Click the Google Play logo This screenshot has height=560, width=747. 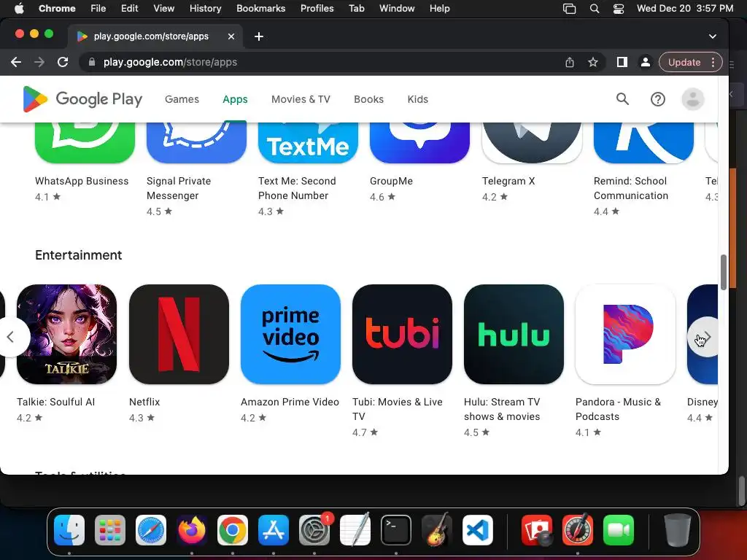(82, 99)
